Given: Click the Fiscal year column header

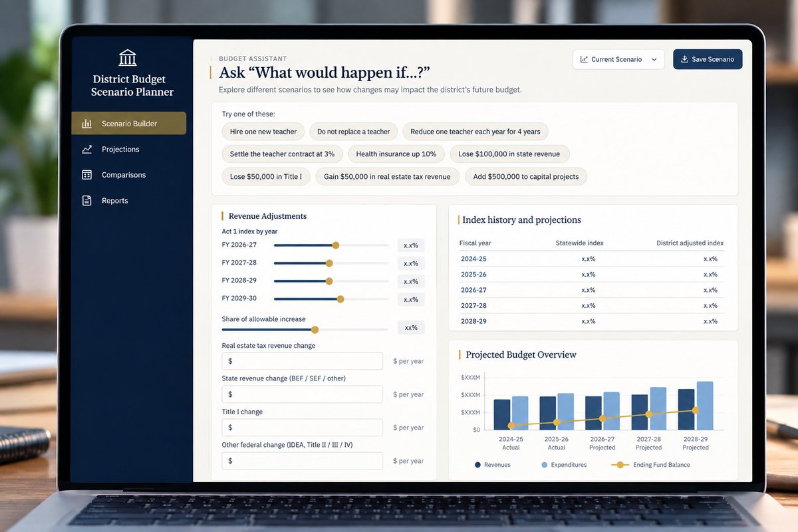Looking at the screenshot, I should tap(475, 243).
